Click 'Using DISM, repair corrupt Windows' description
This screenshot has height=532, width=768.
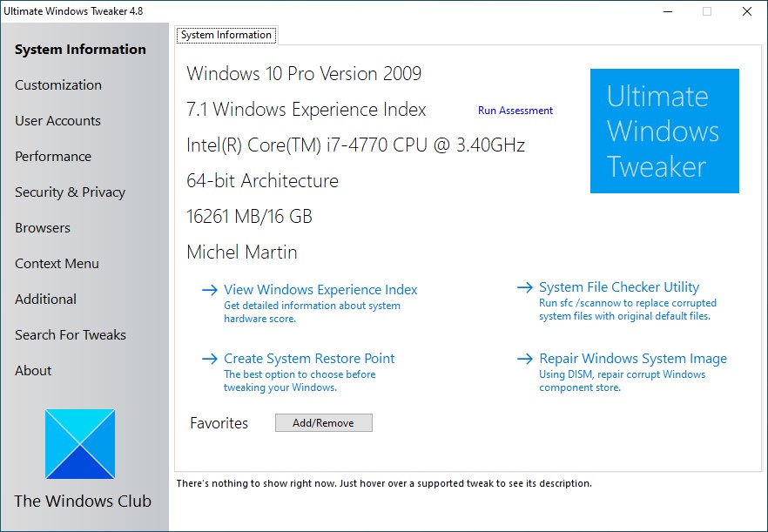pyautogui.click(x=622, y=381)
